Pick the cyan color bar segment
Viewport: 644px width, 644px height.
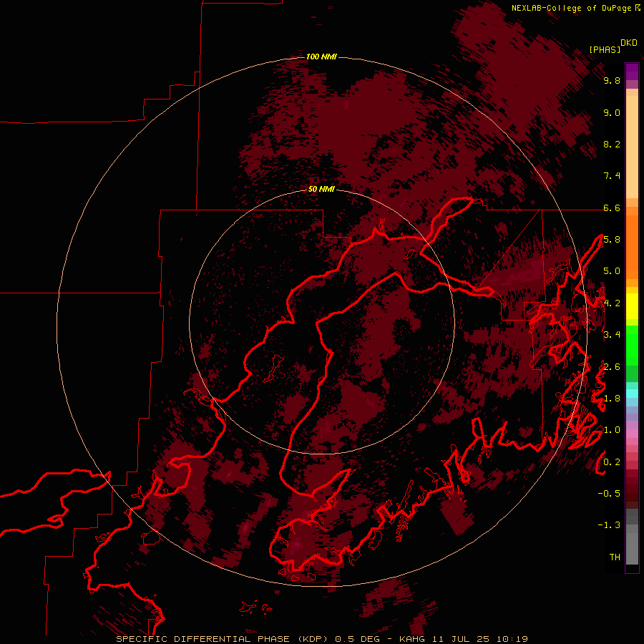[x=632, y=394]
